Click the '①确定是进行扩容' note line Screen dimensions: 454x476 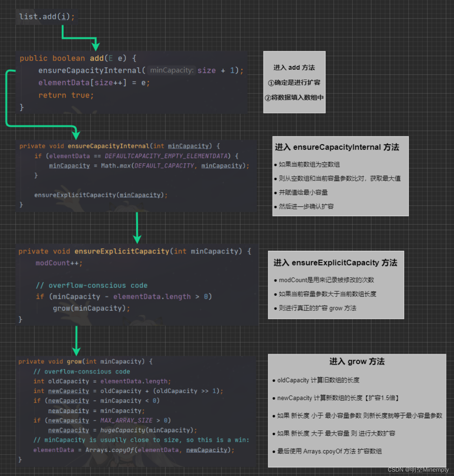[x=294, y=82]
